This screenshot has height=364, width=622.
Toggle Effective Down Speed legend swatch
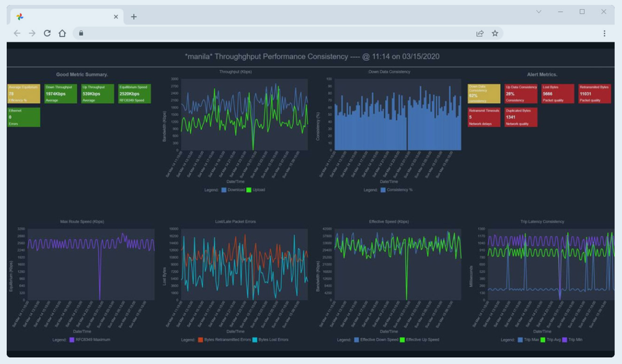click(356, 339)
